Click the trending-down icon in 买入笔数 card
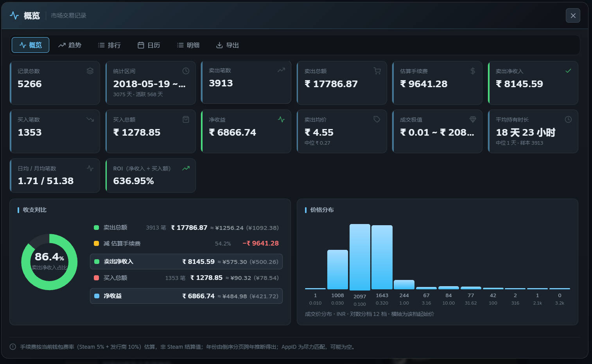 click(x=90, y=119)
